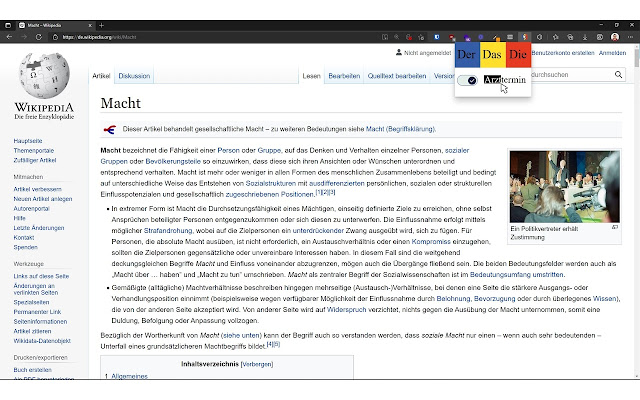
Task: Open footnote reference [1]
Action: [x=319, y=192]
